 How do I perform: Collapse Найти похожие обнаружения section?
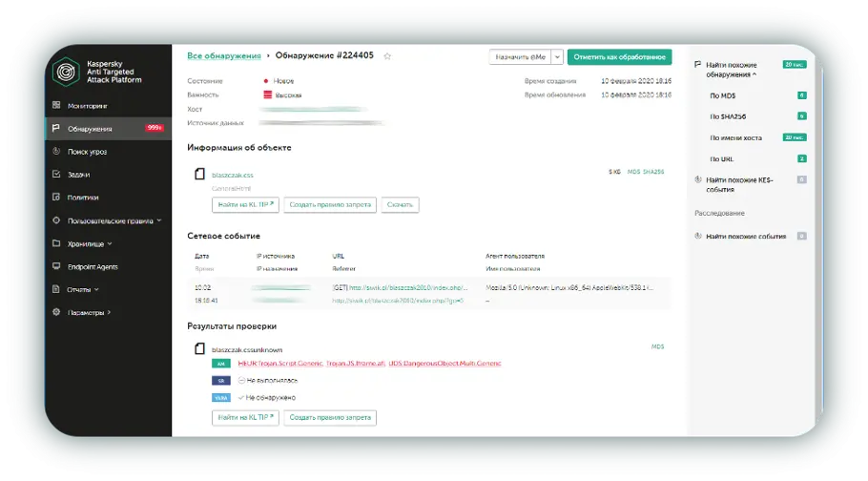[x=754, y=74]
